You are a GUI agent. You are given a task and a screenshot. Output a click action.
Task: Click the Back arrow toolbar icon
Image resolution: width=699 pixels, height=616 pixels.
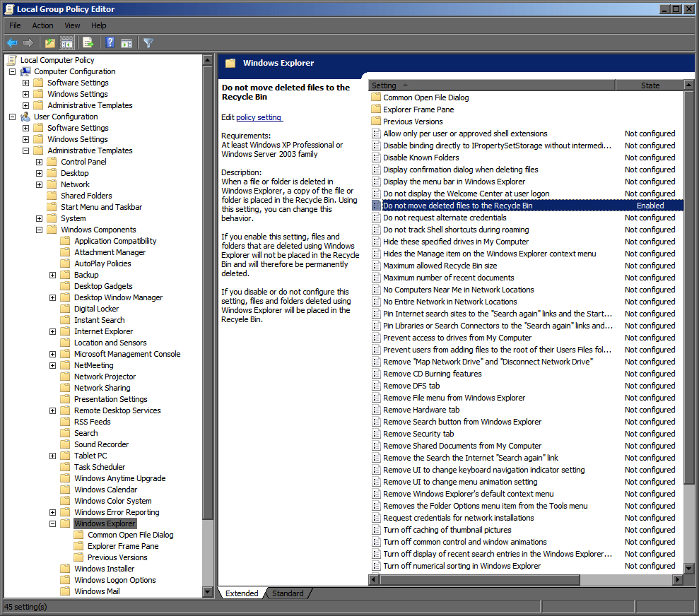[x=12, y=43]
